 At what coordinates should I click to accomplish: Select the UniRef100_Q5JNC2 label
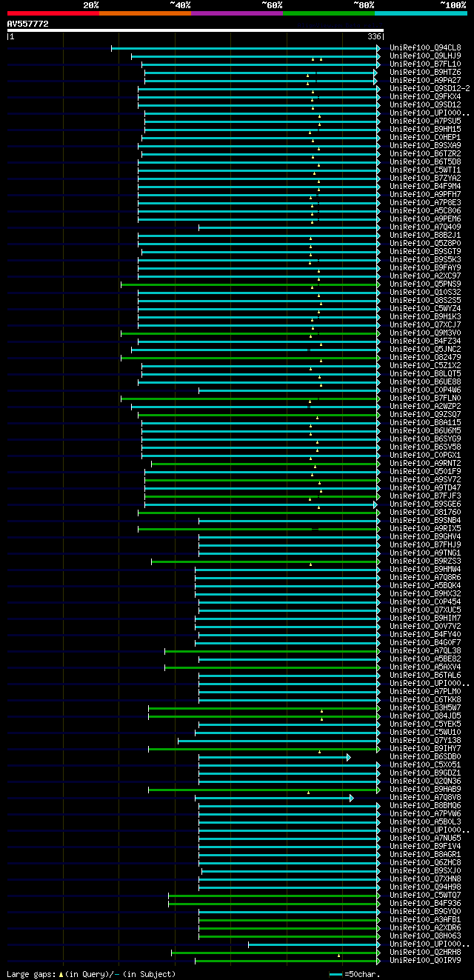pos(425,350)
